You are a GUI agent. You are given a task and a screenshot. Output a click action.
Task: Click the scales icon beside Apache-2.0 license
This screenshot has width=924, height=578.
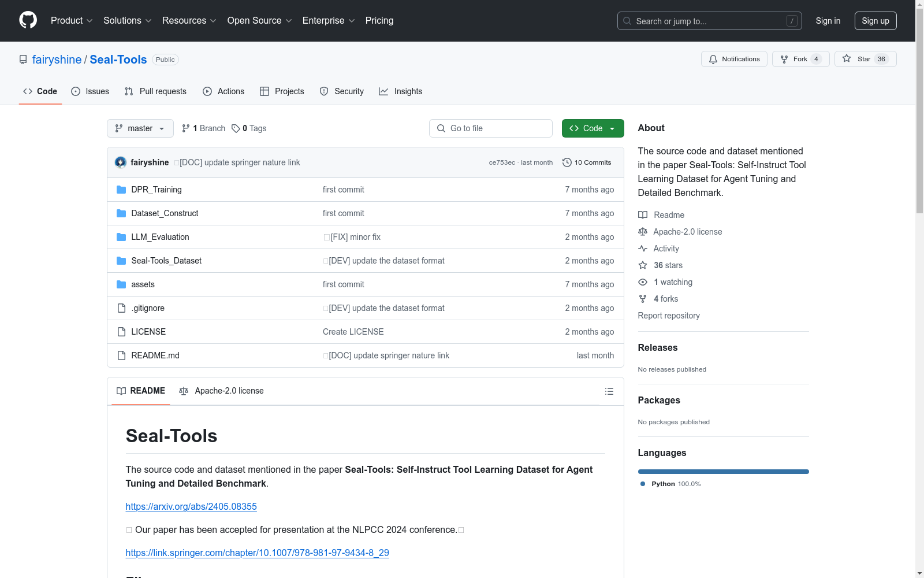click(x=643, y=232)
